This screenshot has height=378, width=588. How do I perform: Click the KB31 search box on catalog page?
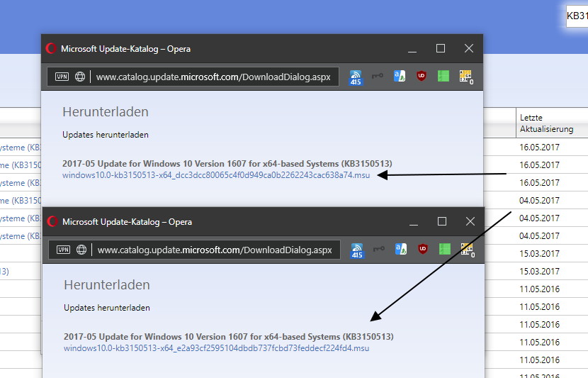pyautogui.click(x=577, y=16)
